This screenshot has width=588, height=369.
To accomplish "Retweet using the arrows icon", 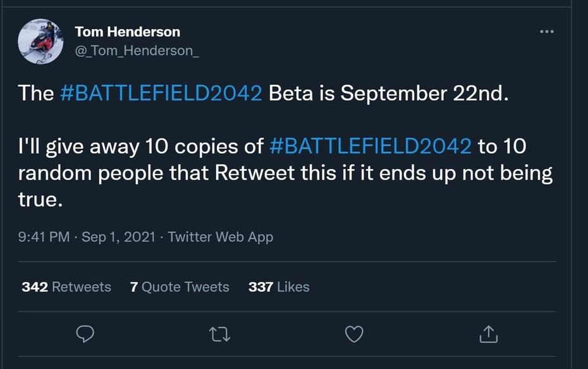I will (x=219, y=334).
